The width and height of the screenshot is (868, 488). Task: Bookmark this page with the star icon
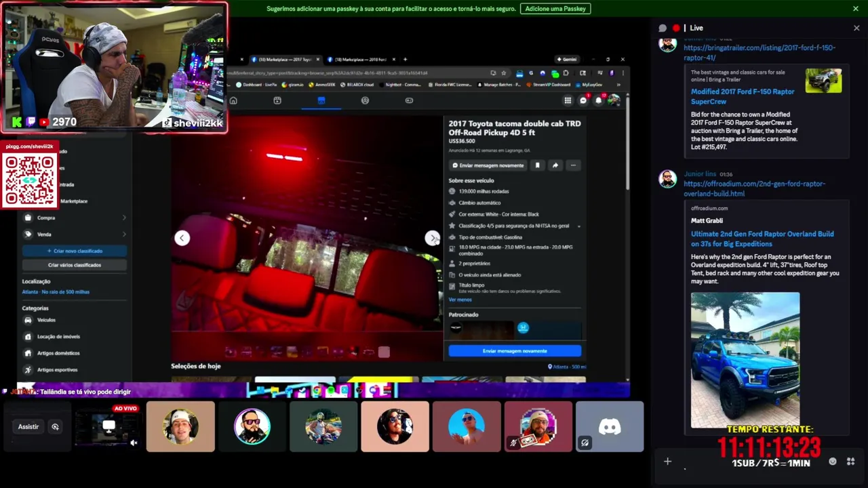(503, 73)
